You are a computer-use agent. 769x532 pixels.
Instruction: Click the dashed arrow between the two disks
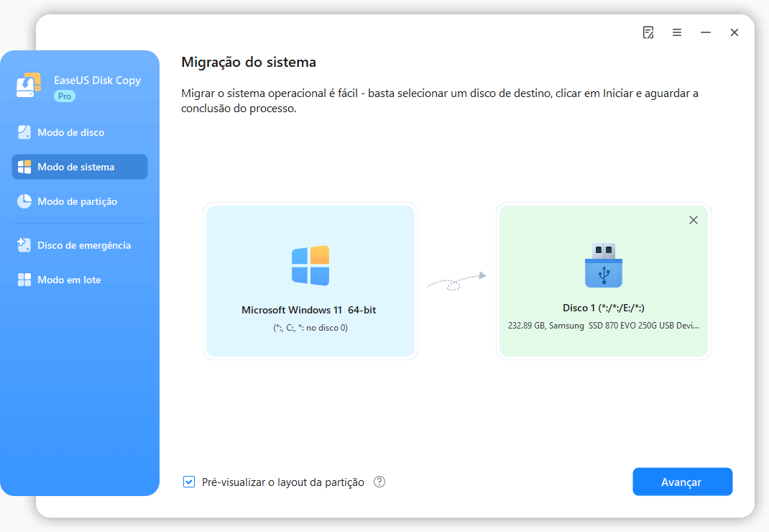[x=457, y=281]
